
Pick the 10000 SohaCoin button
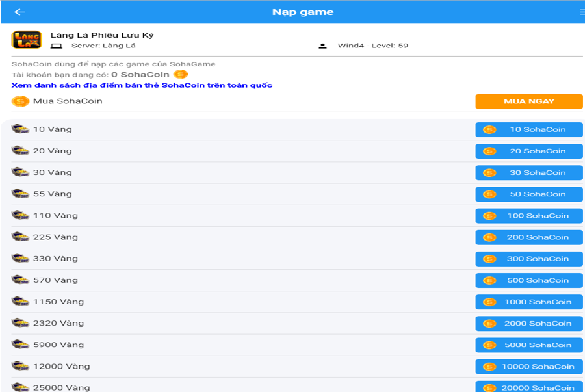(529, 367)
